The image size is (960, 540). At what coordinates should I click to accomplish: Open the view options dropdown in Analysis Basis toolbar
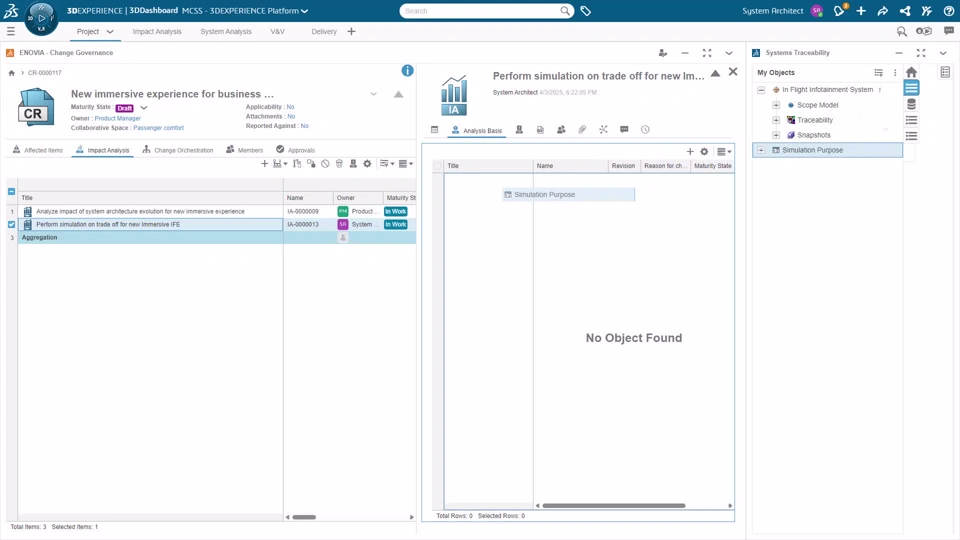click(724, 151)
